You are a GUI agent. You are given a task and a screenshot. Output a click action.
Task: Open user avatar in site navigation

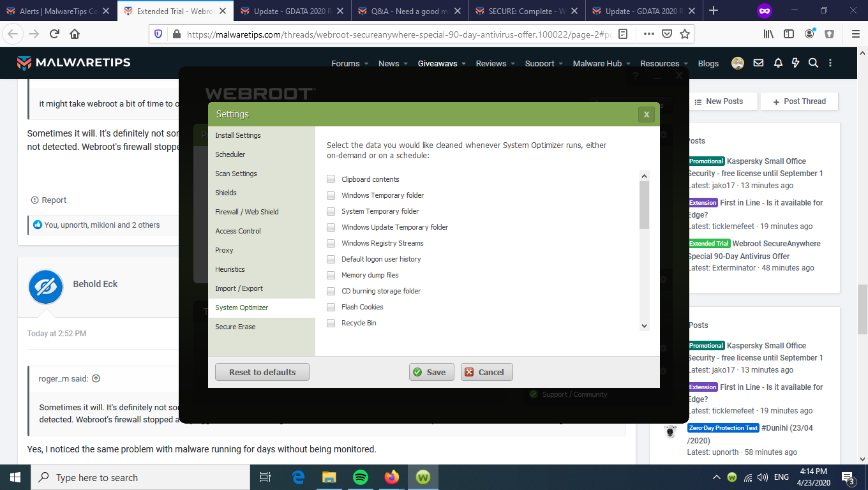coord(738,63)
